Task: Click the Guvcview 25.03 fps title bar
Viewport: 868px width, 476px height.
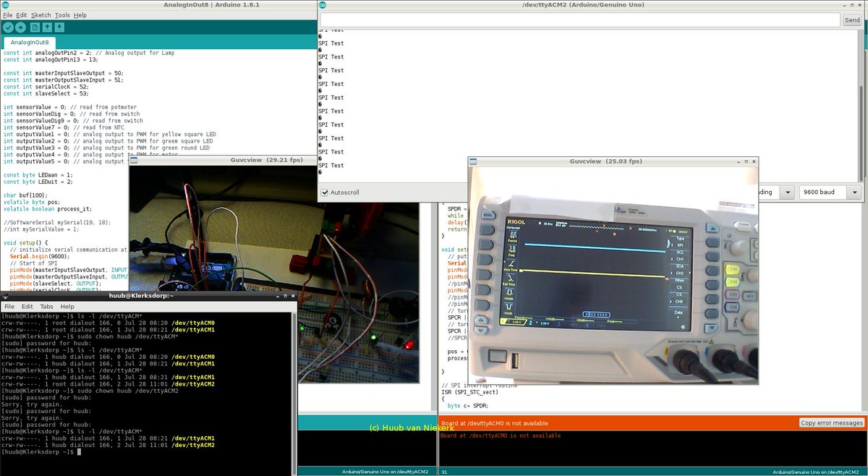Action: [x=613, y=161]
